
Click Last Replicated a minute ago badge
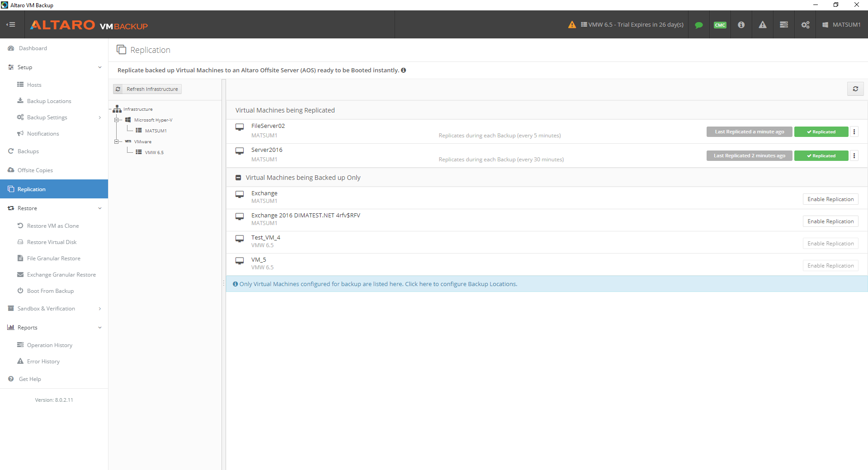(x=749, y=132)
